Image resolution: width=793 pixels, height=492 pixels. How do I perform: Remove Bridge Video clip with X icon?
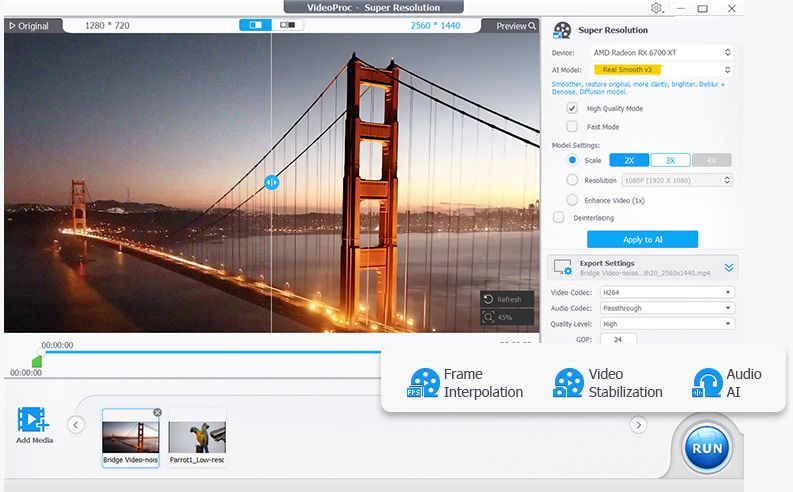click(157, 412)
